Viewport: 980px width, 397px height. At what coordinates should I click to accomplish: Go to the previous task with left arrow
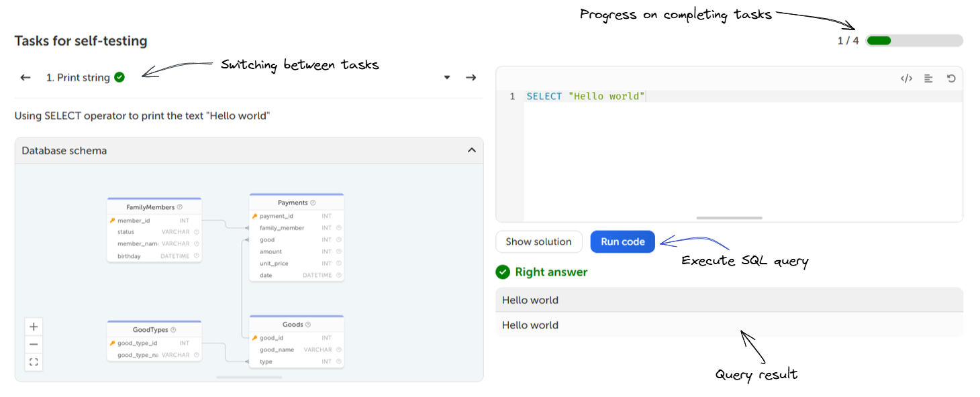pos(26,78)
